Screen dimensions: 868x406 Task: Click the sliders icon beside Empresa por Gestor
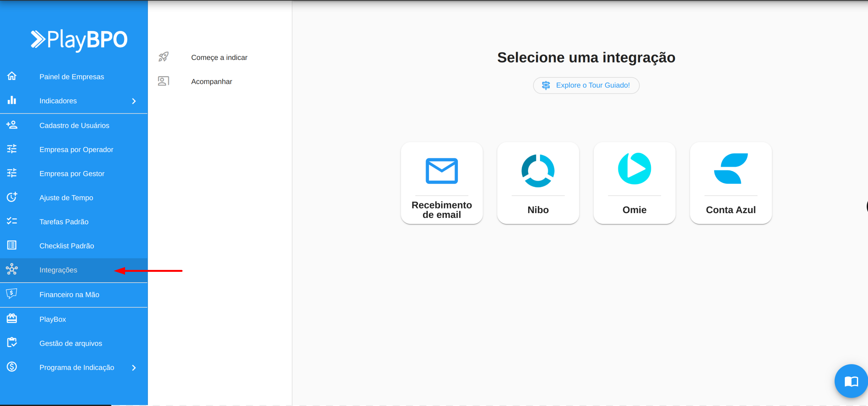coord(12,173)
